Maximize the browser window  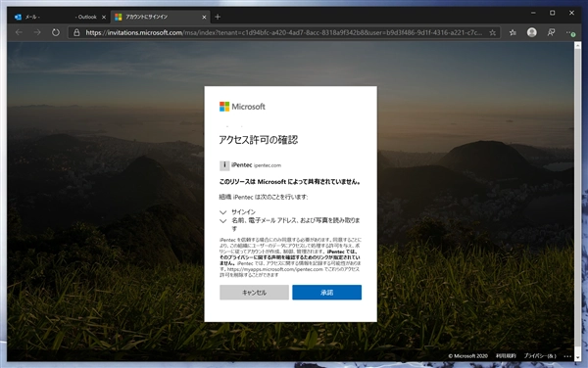coord(553,13)
